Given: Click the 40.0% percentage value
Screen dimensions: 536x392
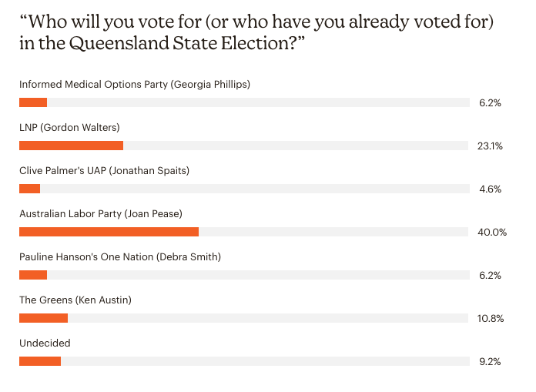Looking at the screenshot, I should click(492, 233).
